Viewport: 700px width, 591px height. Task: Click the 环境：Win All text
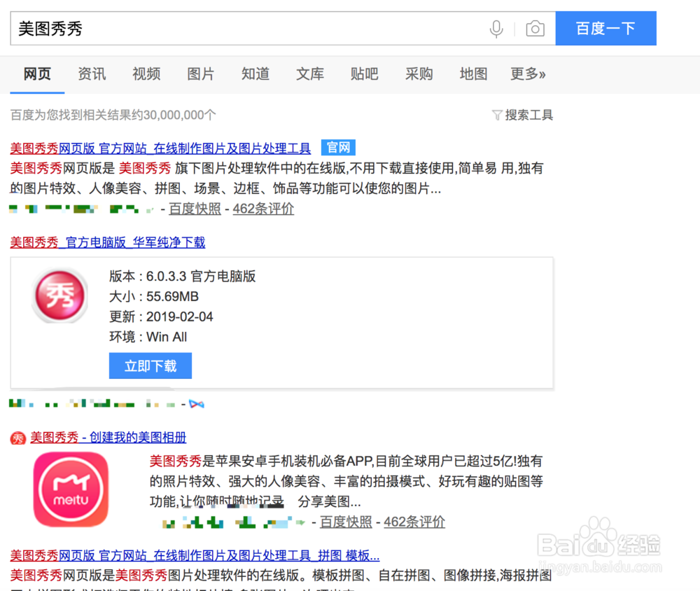point(148,337)
